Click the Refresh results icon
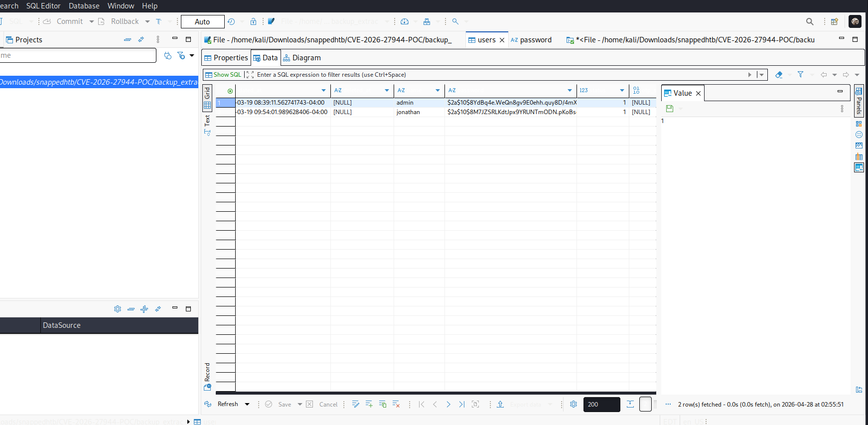Screen dimensions: 868x425 point(208,404)
